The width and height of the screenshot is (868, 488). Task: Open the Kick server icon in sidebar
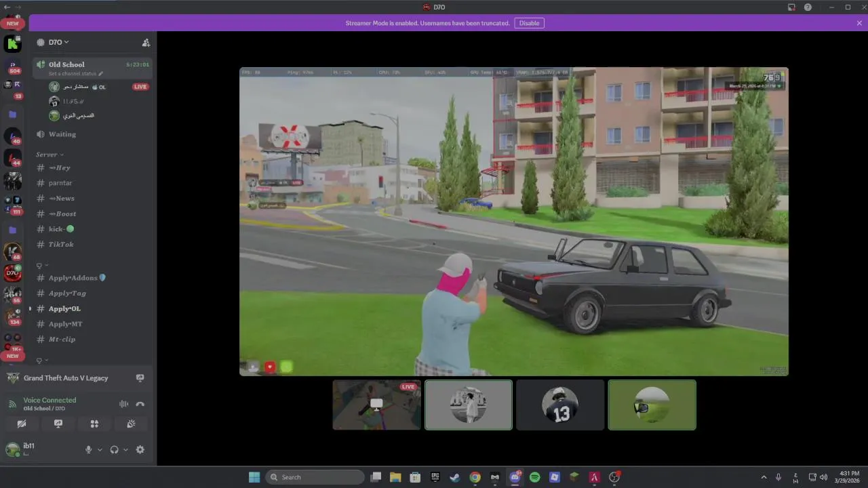(x=13, y=44)
